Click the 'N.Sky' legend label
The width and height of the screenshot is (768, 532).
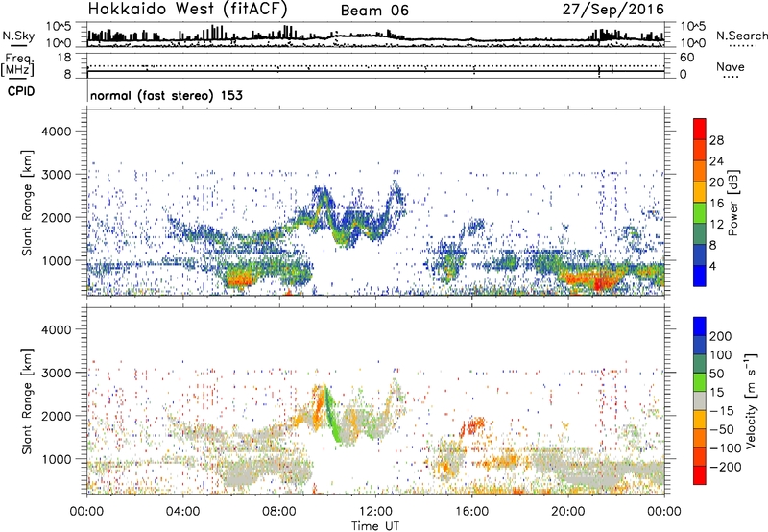18,36
